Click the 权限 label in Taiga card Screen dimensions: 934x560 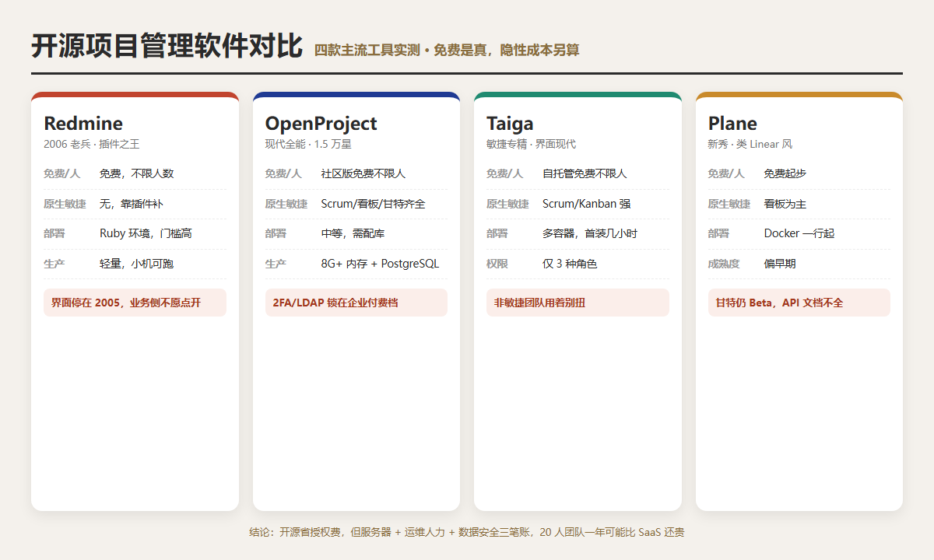[497, 264]
